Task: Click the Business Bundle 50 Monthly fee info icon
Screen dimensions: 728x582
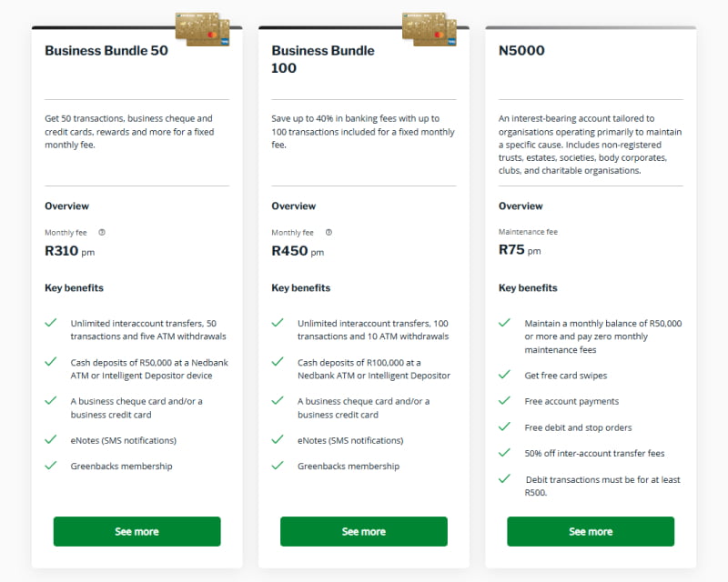Action: [x=102, y=232]
